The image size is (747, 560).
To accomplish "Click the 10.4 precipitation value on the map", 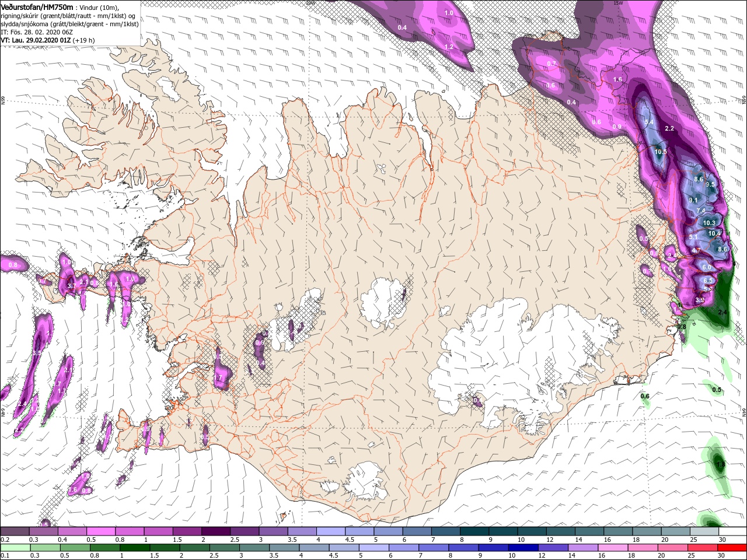I will pos(714,233).
